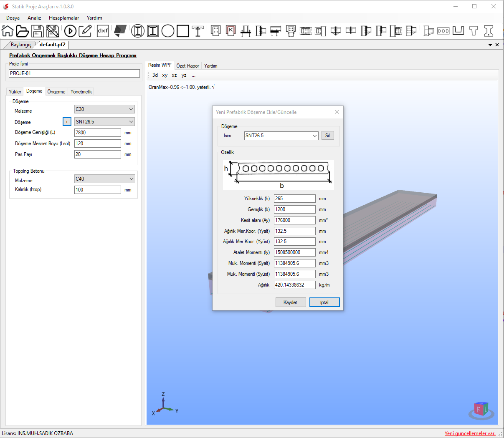Click the Genişlik (b) field in the dialog

[295, 209]
